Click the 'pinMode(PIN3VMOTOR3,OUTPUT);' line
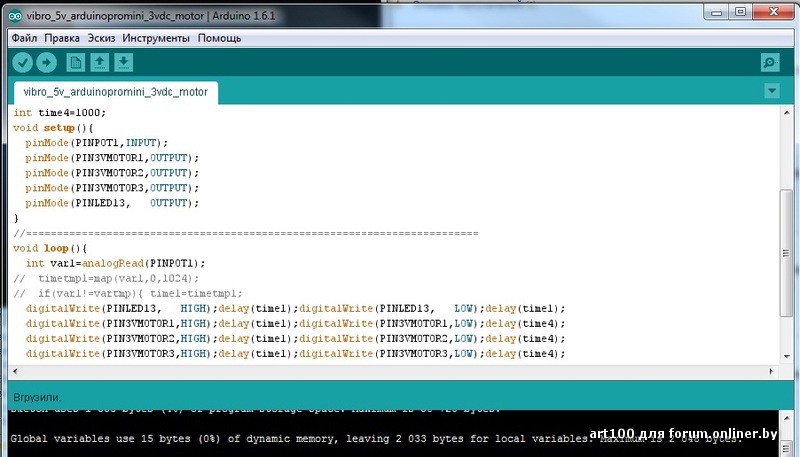Image resolution: width=800 pixels, height=457 pixels. (112, 188)
